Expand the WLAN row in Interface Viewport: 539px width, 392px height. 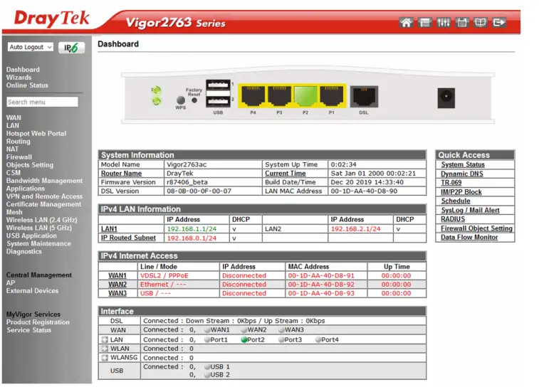click(x=105, y=349)
